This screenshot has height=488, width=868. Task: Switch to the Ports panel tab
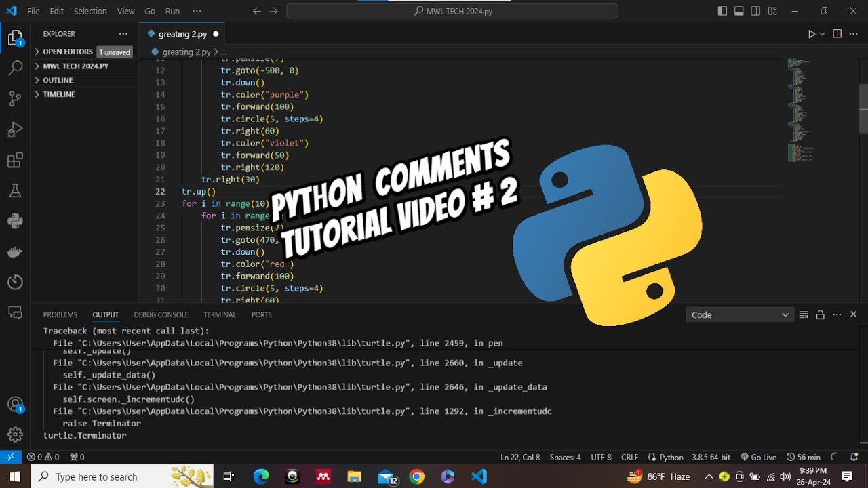261,314
